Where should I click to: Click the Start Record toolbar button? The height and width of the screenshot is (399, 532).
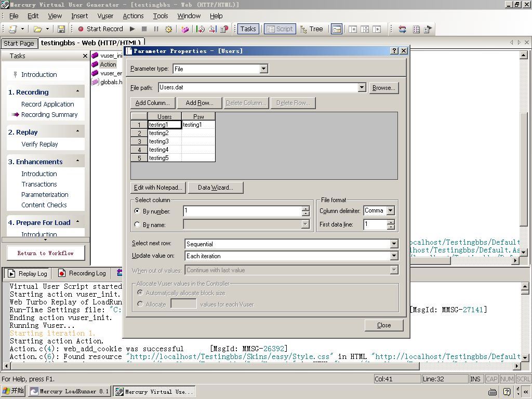pos(100,29)
